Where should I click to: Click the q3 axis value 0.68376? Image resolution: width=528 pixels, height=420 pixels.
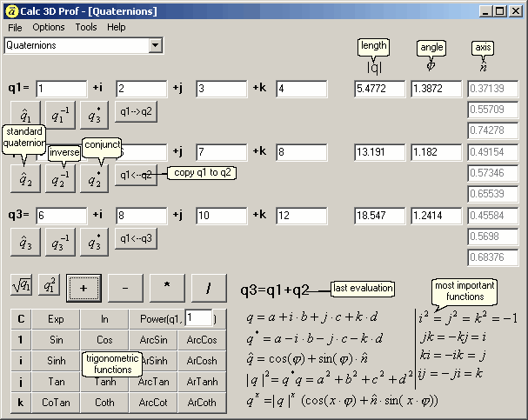click(x=492, y=257)
